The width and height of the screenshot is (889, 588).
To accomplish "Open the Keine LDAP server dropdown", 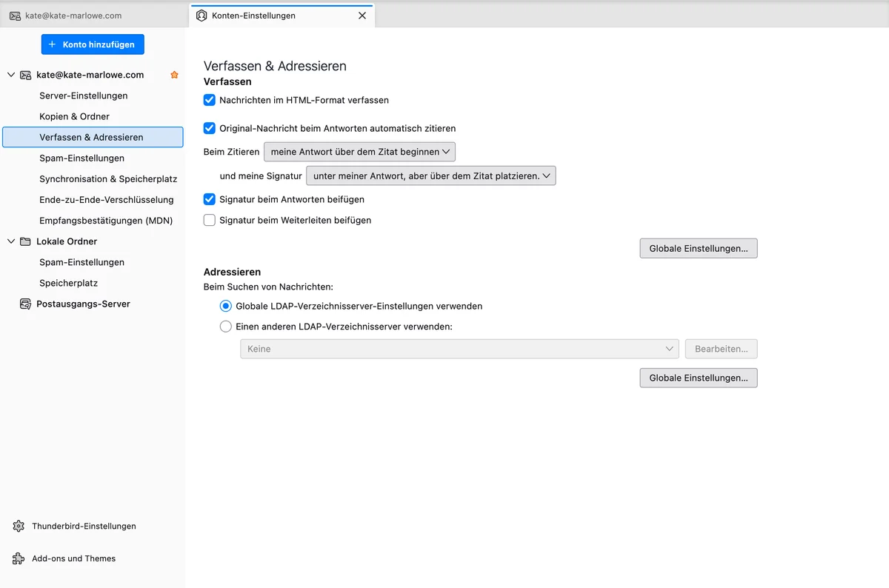I will (x=459, y=349).
